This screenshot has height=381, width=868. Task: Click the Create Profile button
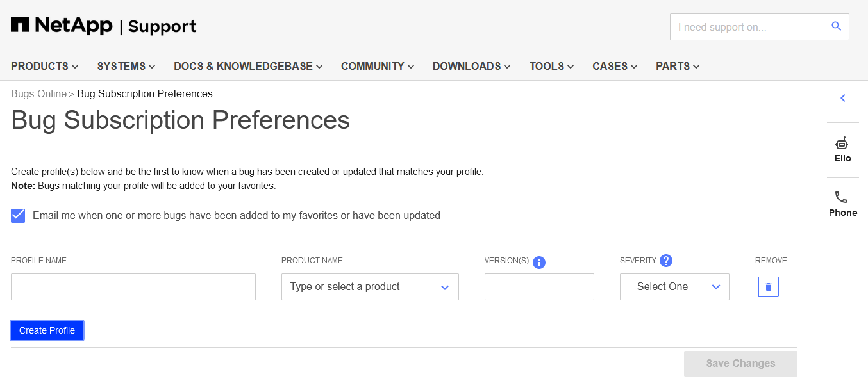coord(47,330)
